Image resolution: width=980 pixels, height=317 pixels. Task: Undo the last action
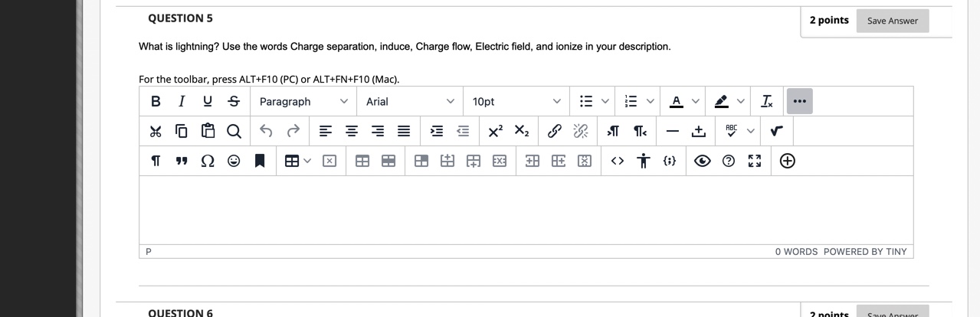[x=267, y=132]
